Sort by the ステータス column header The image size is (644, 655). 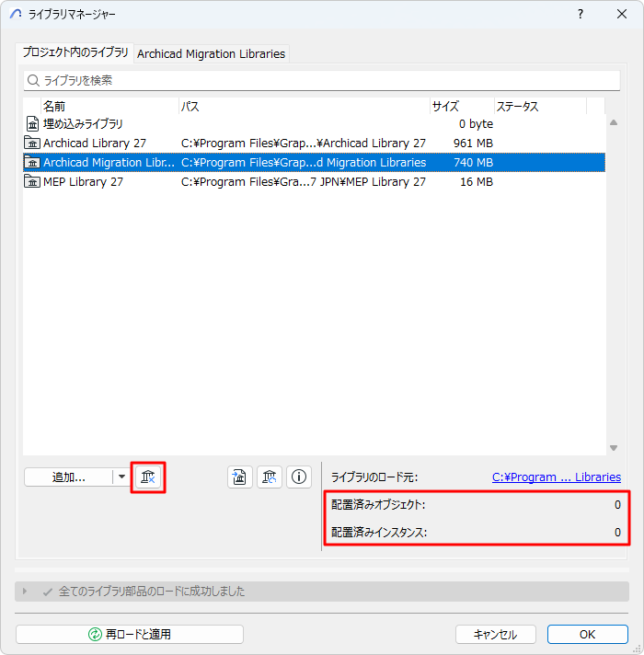[x=540, y=106]
